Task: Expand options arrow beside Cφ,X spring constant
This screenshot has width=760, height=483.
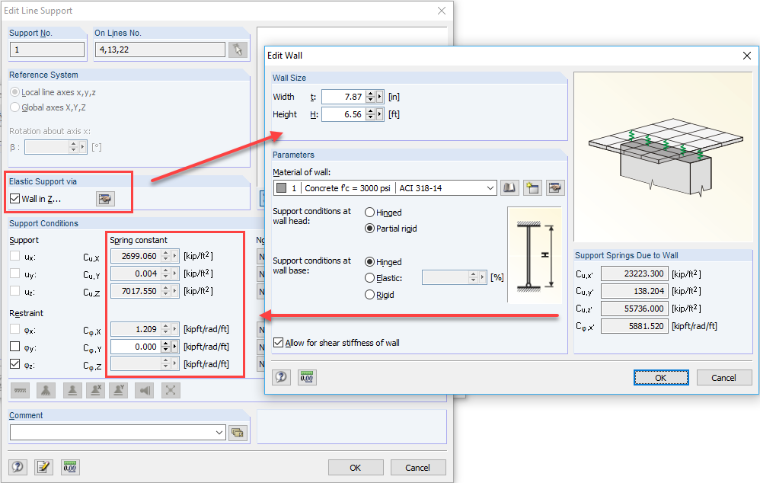Action: (174, 329)
